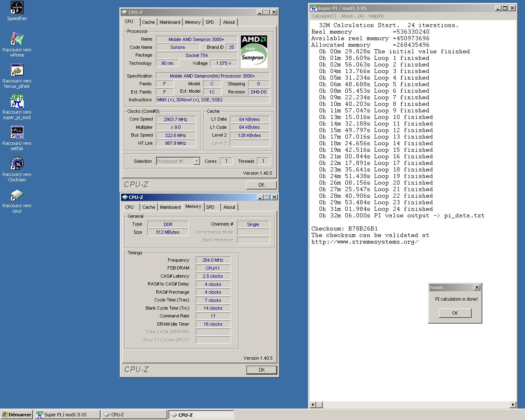The image size is (525, 420).
Task: Select the hexus_pifast shortcut icon
Action: [17, 70]
